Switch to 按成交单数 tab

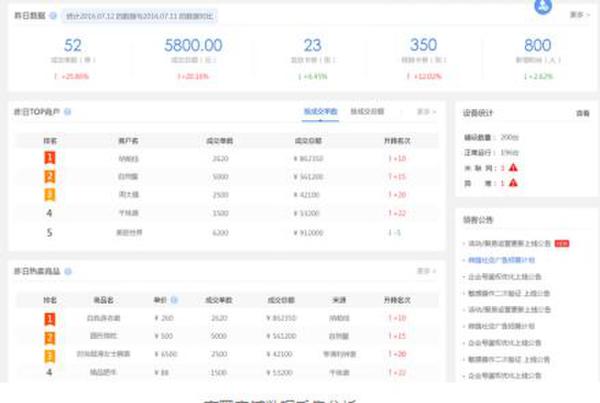point(320,112)
